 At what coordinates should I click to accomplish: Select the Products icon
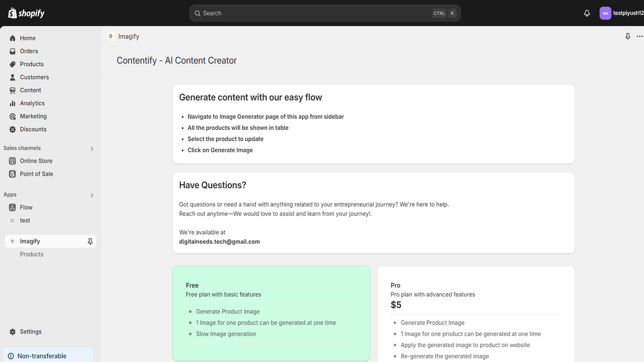tap(13, 64)
